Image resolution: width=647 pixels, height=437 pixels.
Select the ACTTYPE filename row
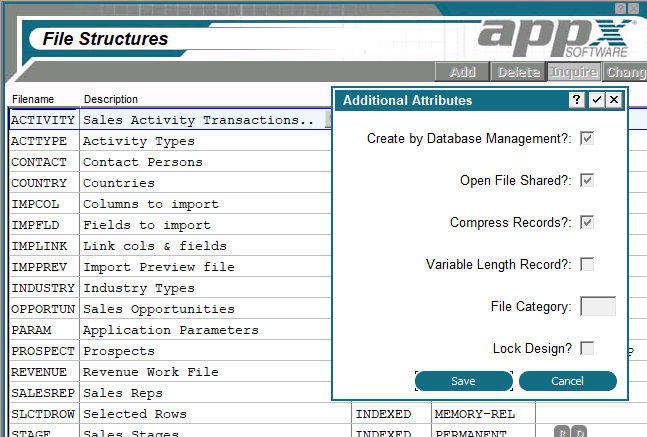pyautogui.click(x=44, y=141)
